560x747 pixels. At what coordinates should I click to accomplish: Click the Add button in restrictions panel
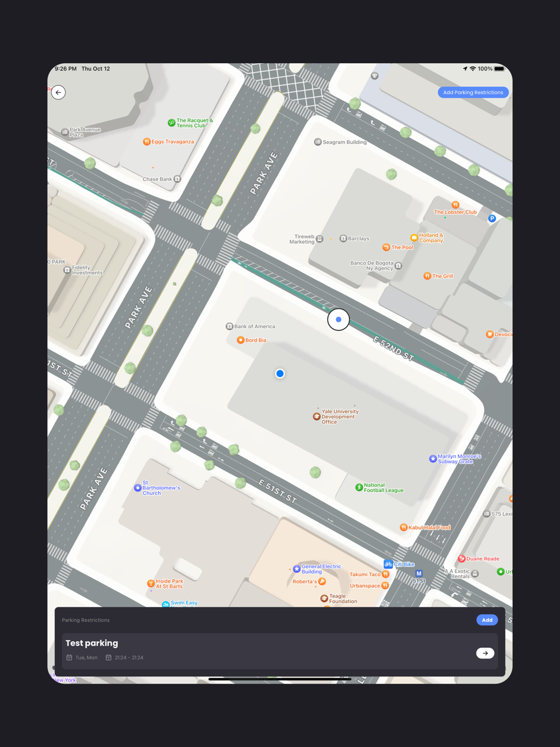pyautogui.click(x=487, y=620)
